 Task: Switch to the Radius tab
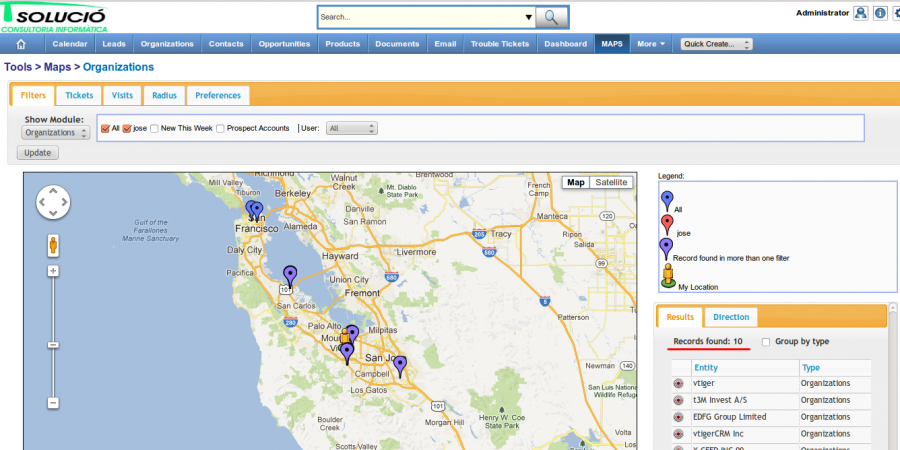point(164,95)
